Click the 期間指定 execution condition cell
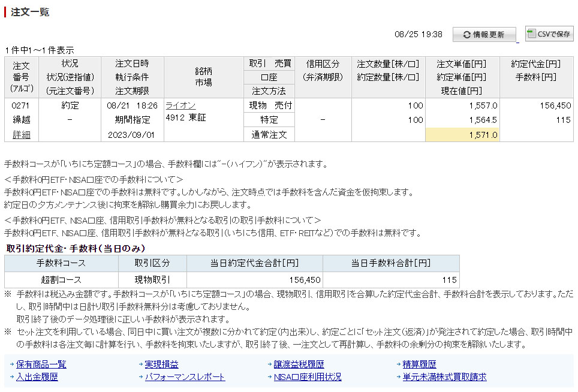This screenshot has width=578, height=392. tap(131, 120)
